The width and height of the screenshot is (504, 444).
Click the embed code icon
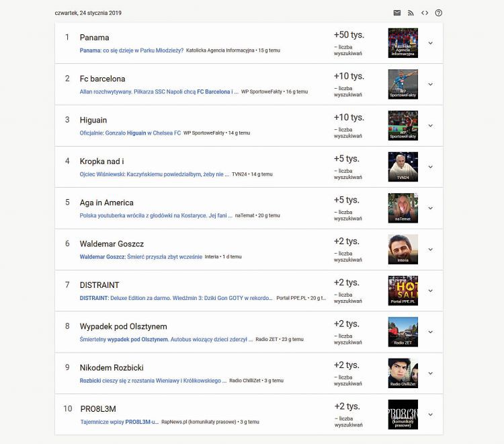tap(425, 13)
